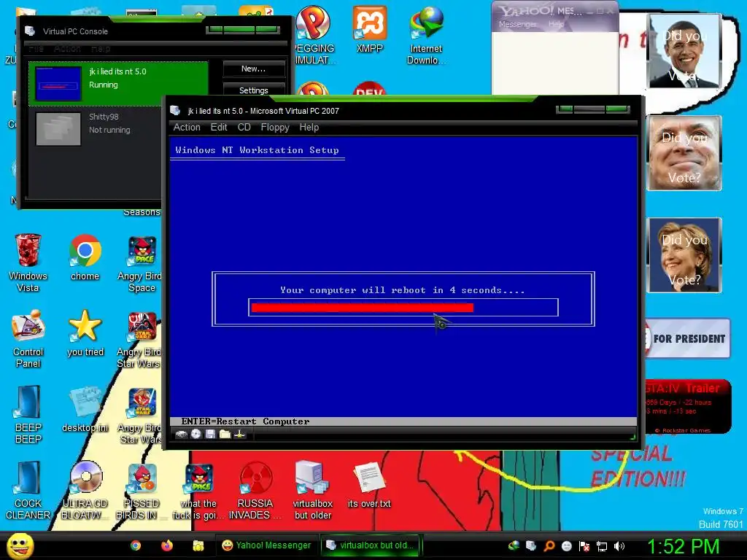Click the network tray icon
Image resolution: width=747 pixels, height=560 pixels.
point(602,545)
